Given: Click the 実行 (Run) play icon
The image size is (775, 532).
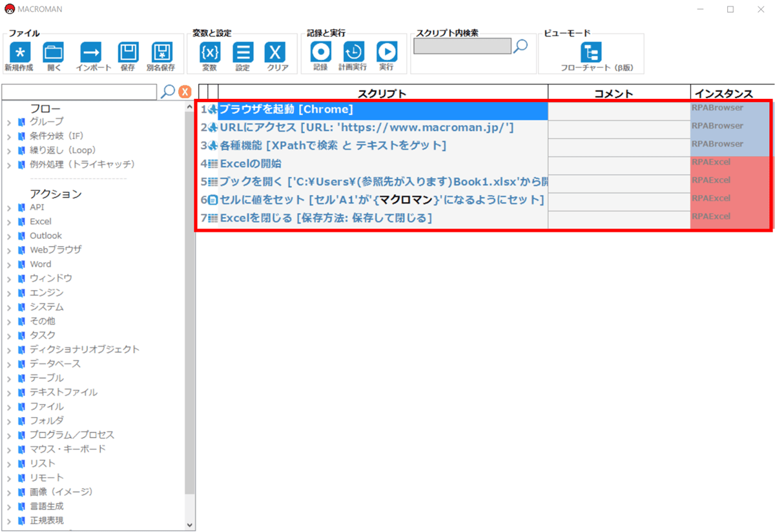Looking at the screenshot, I should click(386, 52).
